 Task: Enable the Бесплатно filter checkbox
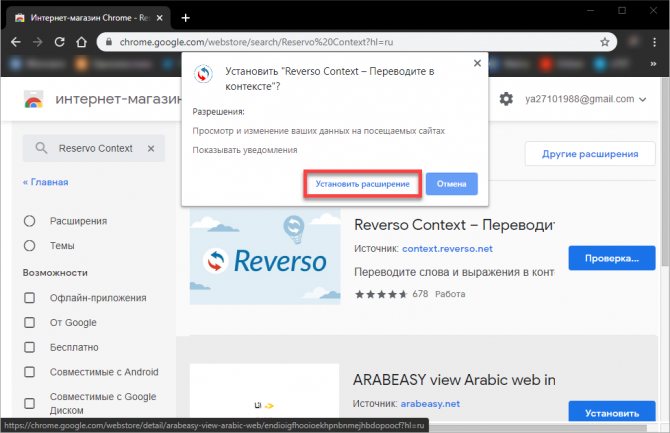29,347
